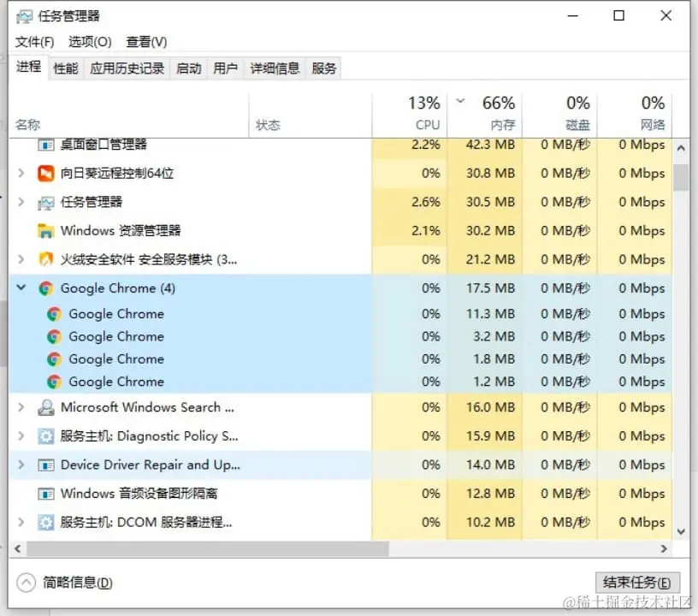Click the Google Chrome (4) group icon
Viewport: 698px width, 616px height.
(46, 288)
